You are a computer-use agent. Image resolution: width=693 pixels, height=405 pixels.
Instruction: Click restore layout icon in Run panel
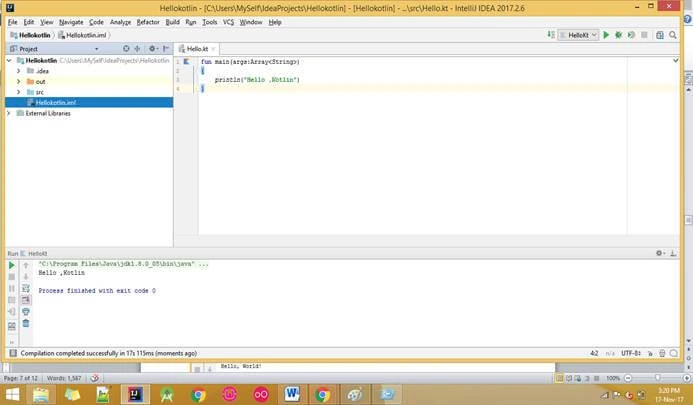(x=12, y=327)
